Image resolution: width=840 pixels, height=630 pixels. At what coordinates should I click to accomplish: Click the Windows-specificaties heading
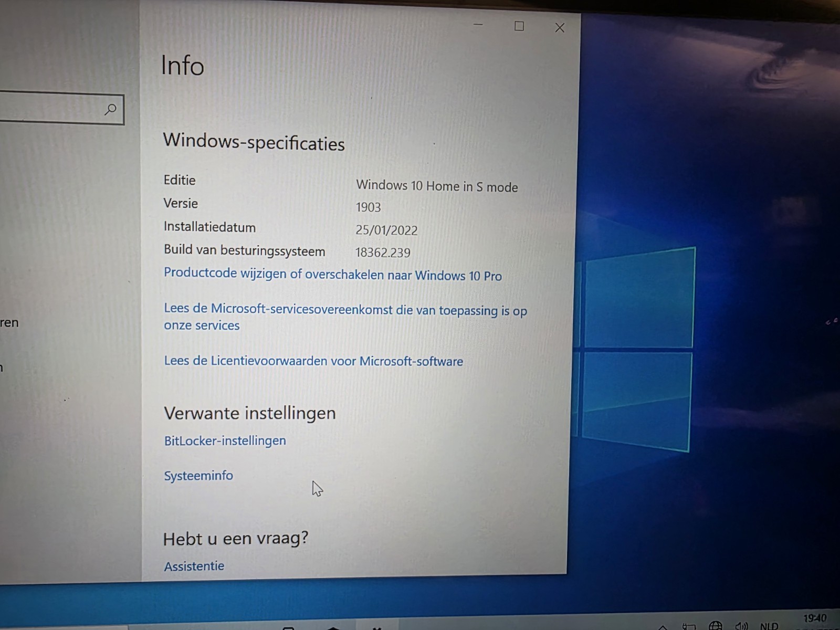coord(254,142)
